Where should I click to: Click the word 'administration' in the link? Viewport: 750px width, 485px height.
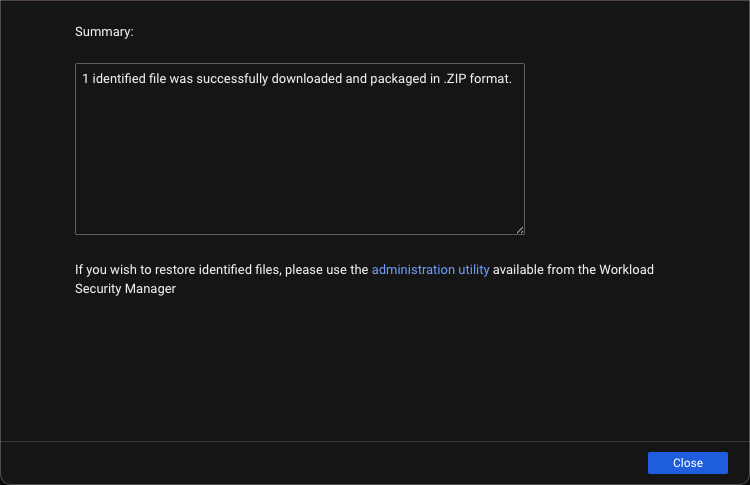[413, 269]
